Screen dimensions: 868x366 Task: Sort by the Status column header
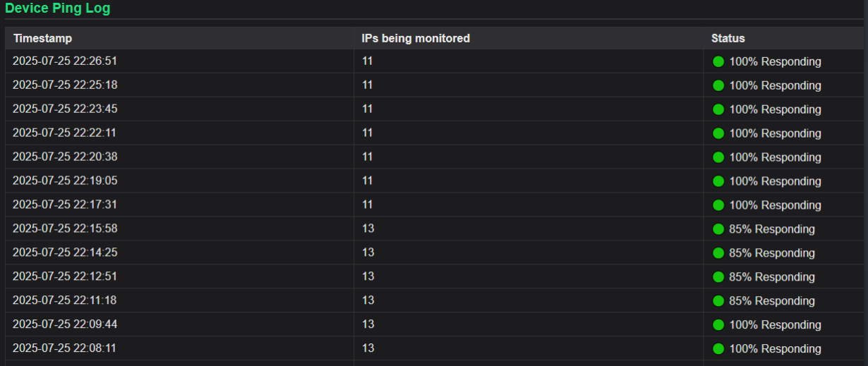tap(728, 38)
